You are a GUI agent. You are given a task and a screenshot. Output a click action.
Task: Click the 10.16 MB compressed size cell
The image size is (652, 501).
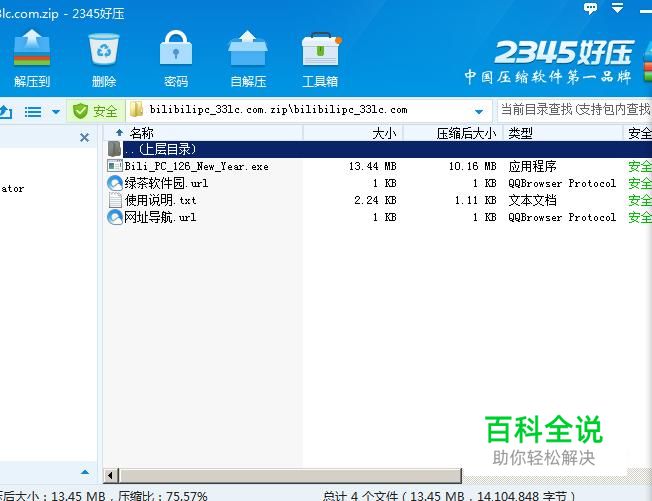(472, 166)
